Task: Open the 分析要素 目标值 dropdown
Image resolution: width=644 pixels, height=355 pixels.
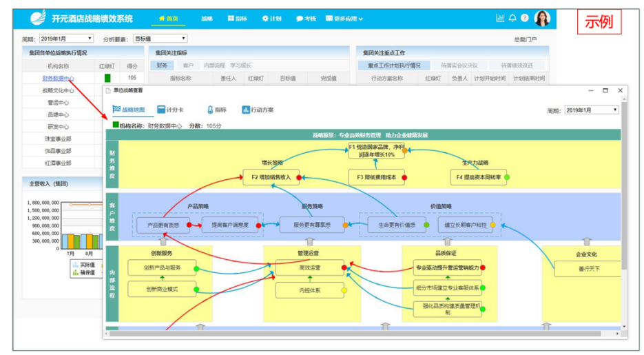Action: (160, 39)
